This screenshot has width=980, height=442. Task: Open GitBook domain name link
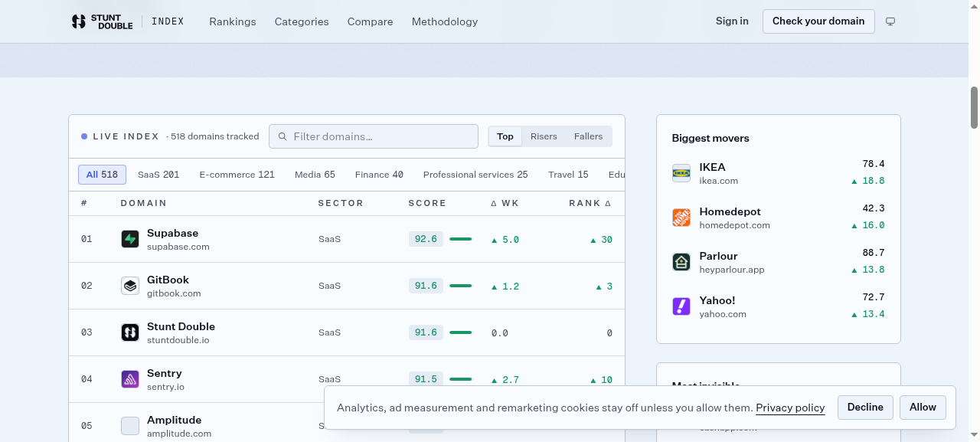(x=168, y=280)
